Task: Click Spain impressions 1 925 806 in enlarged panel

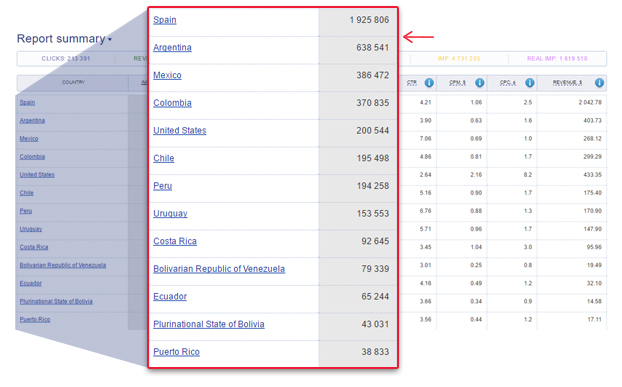Action: [369, 20]
